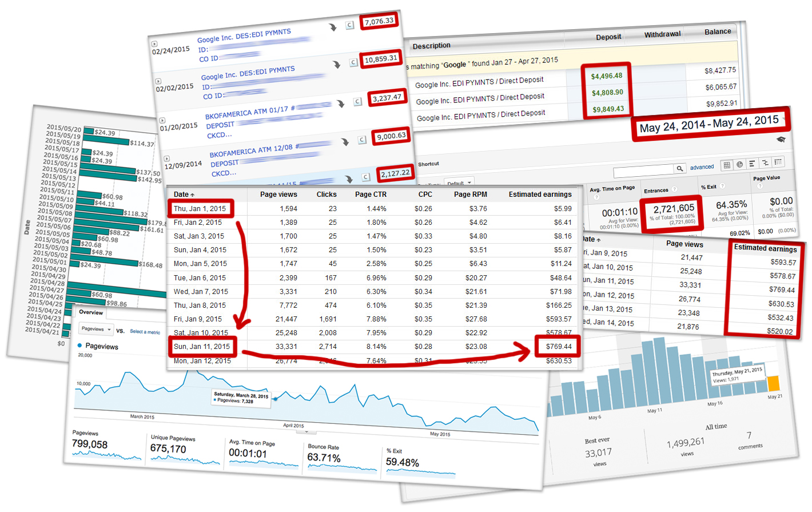
Task: Click the 63.71% Bounce Rate value
Action: 324,458
